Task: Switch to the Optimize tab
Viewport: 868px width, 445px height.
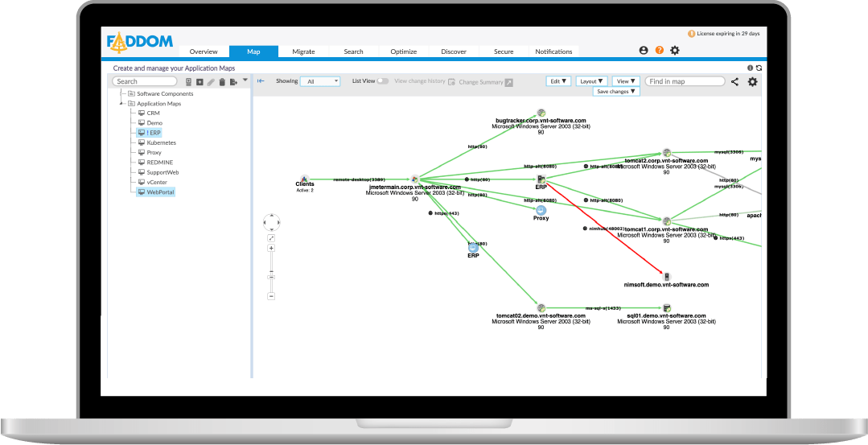Action: 404,52
